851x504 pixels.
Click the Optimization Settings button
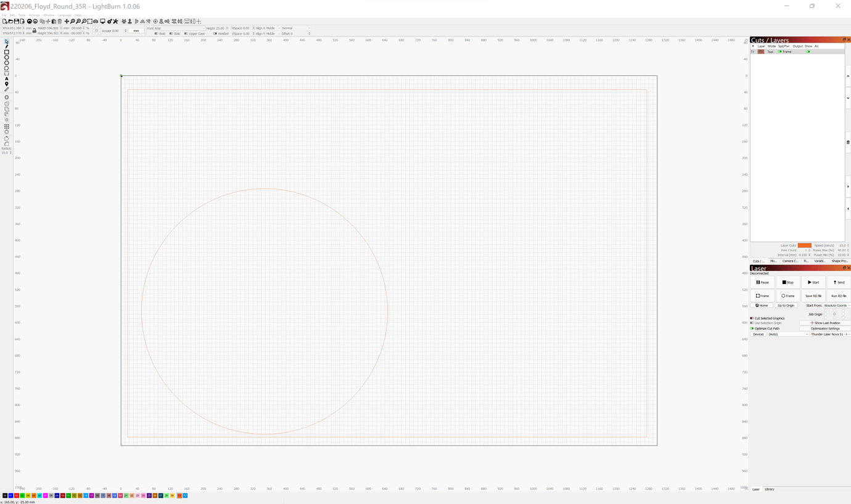pyautogui.click(x=825, y=328)
